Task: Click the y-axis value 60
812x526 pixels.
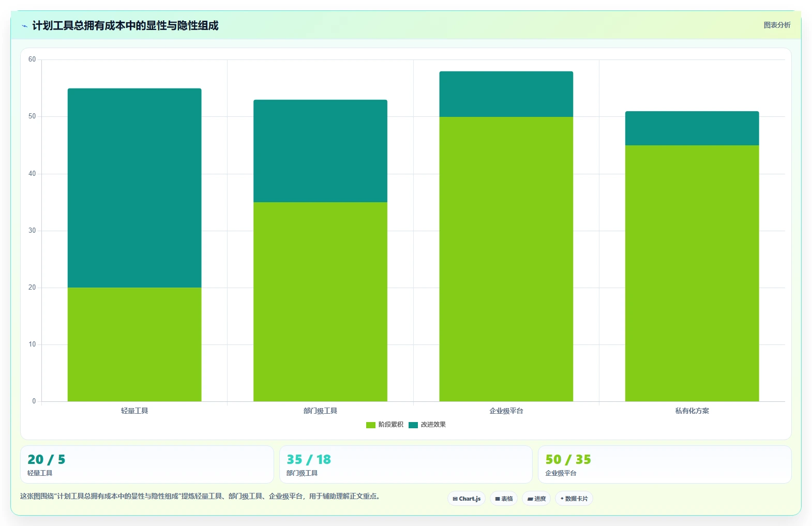Action: [32, 59]
